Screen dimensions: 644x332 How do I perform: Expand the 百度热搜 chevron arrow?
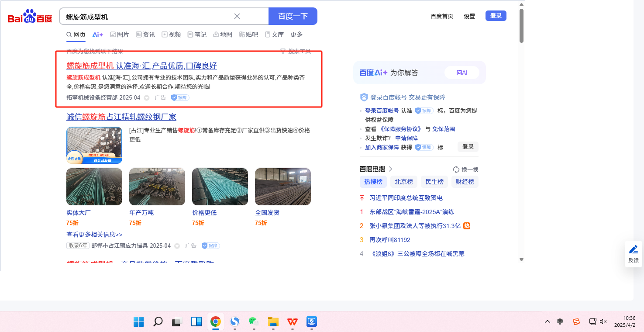[x=390, y=169]
